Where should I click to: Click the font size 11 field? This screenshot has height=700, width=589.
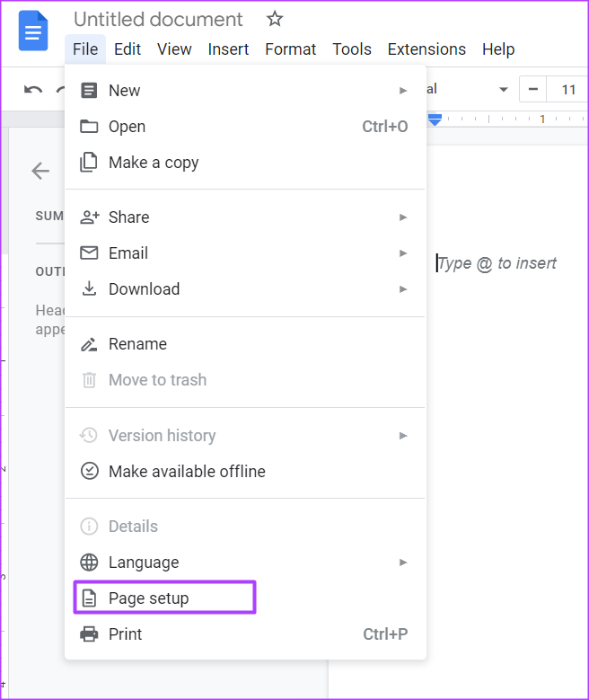click(x=568, y=89)
